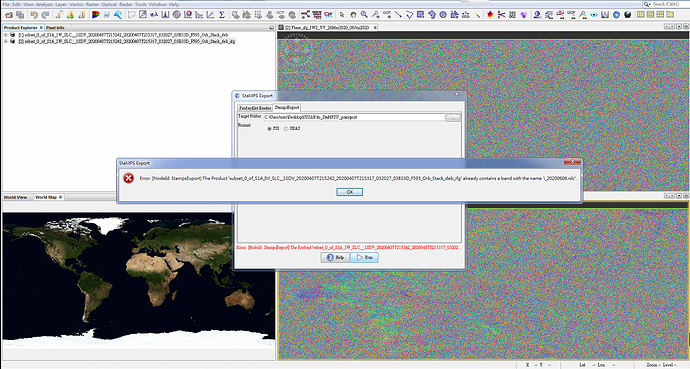Select the PSI format radio button
This screenshot has height=369, width=690.
269,128
